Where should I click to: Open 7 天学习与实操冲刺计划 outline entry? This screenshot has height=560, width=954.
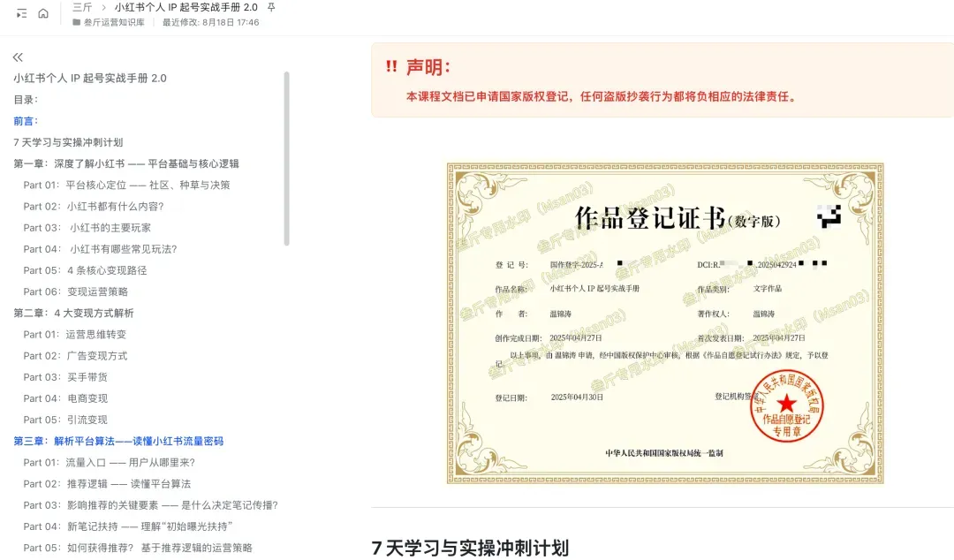click(68, 142)
